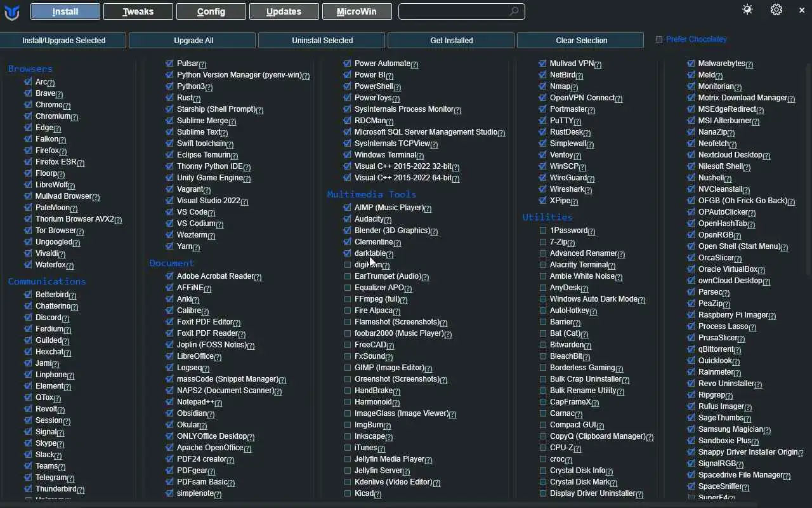
Task: Check the digiKam checkbox
Action: pyautogui.click(x=348, y=265)
